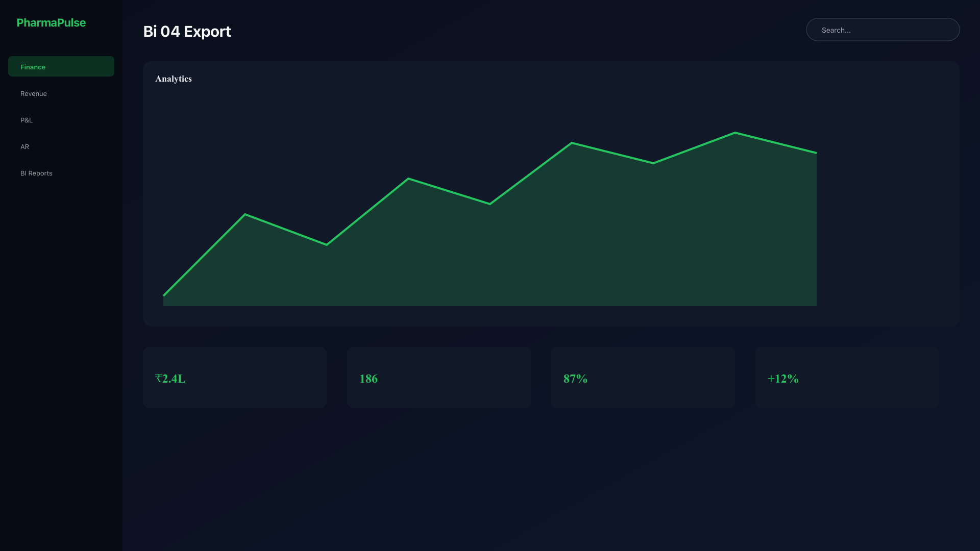Select the 186 stat card
The image size is (980, 551).
[x=439, y=378]
